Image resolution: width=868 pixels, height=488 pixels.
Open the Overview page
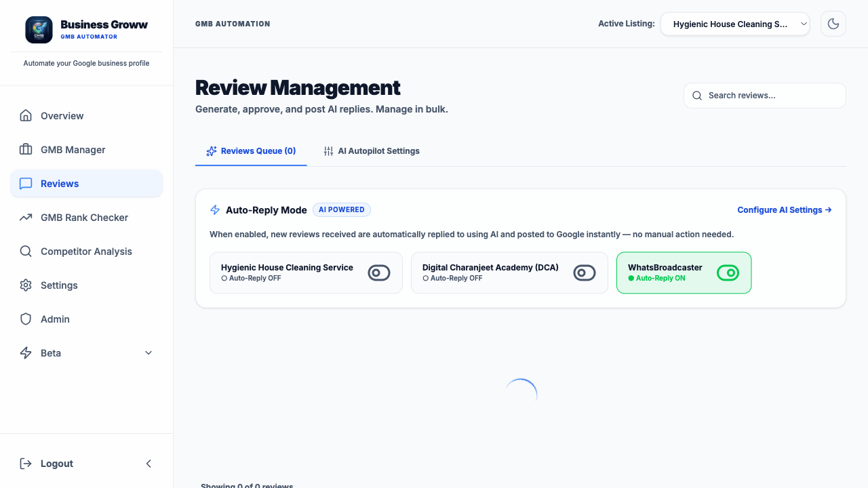(x=87, y=116)
